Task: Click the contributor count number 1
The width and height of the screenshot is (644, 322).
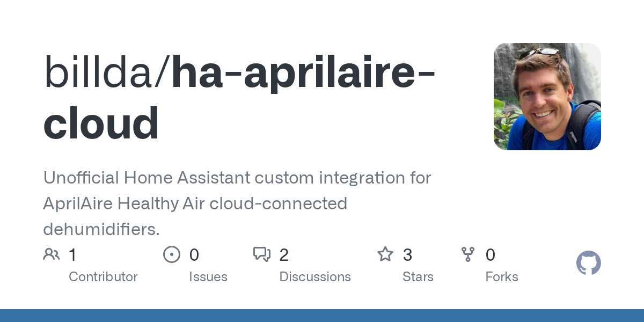Action: (x=72, y=254)
